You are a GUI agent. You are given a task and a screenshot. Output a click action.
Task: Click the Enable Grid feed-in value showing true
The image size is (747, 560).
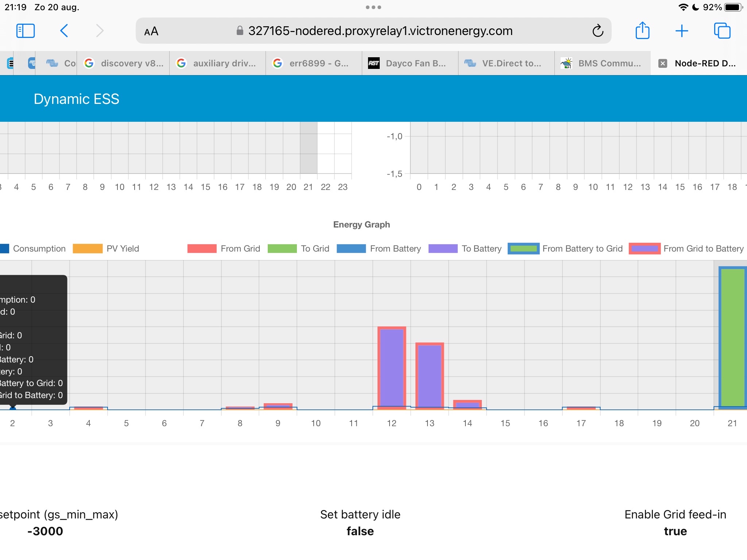(675, 531)
